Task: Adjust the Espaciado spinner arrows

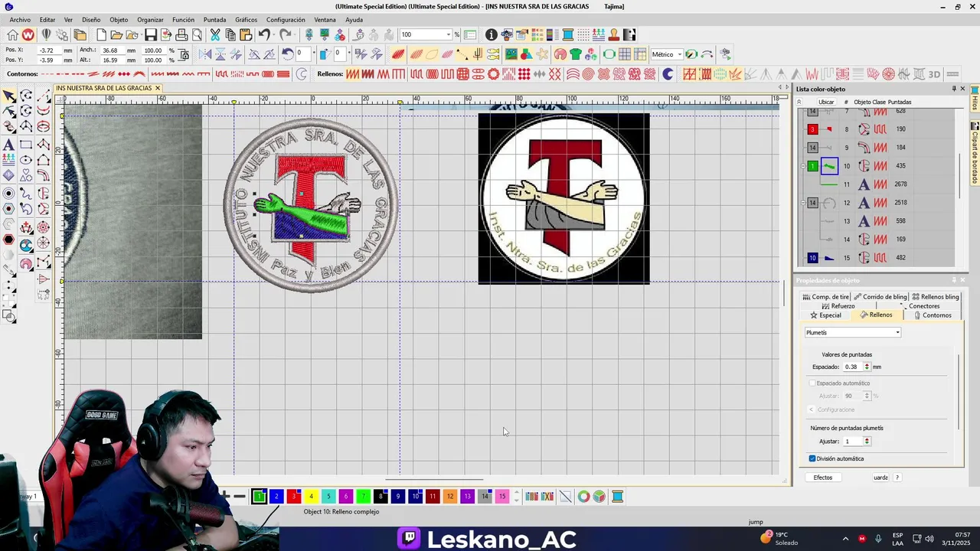Action: click(867, 367)
